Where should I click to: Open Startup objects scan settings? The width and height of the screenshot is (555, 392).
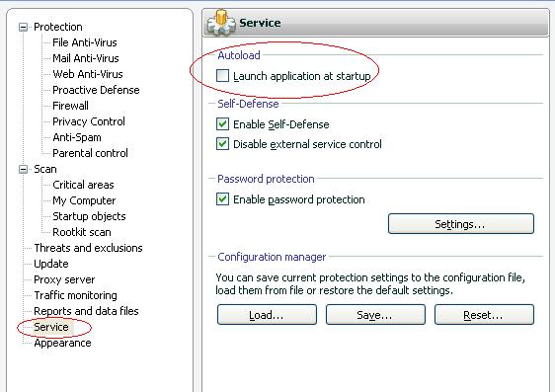89,216
